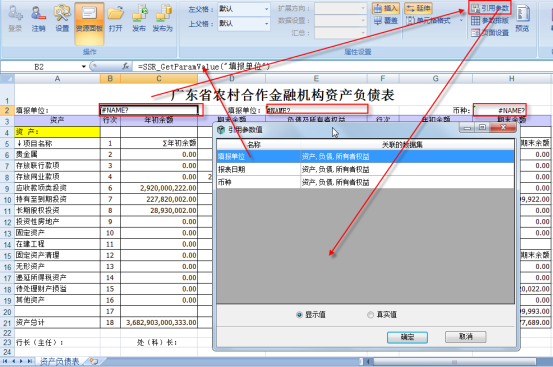Viewport: 553px width, 367px height.
Task: Click the 取消 button in dialog
Action: 466,337
